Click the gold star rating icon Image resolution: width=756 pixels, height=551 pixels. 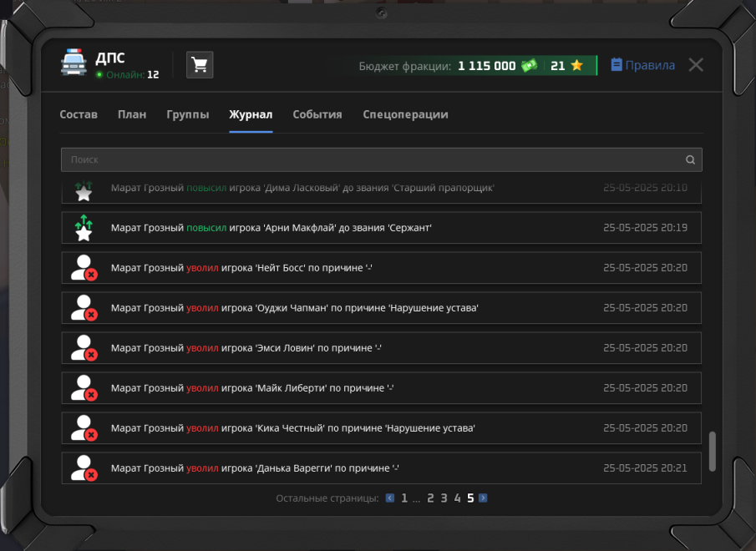(577, 65)
